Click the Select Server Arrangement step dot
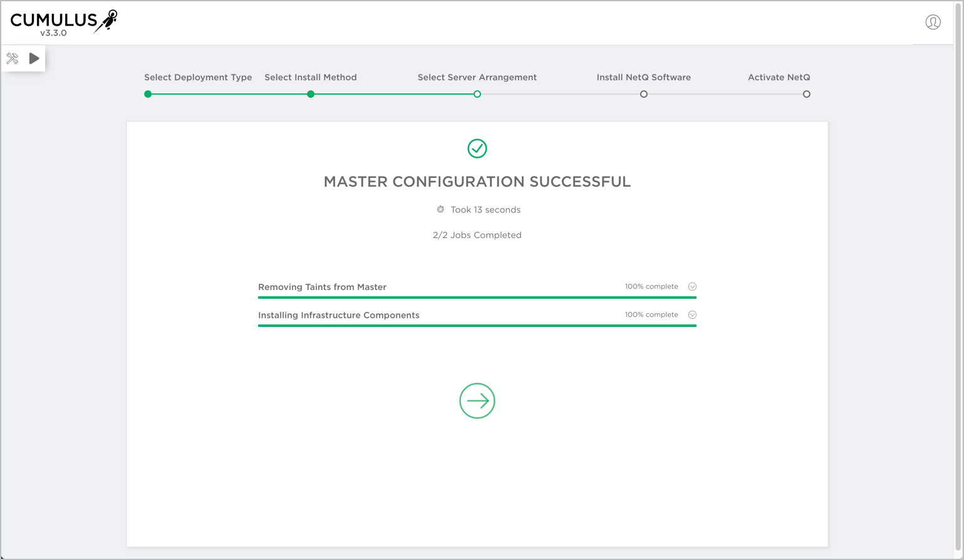Viewport: 964px width, 560px height. point(477,94)
